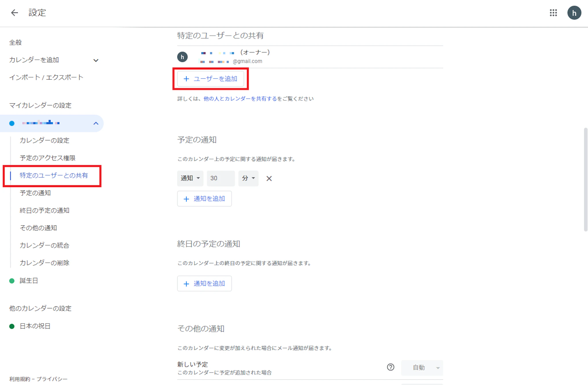Screen dimensions: 588x385
Task: Open the Google apps grid icon
Action: 553,13
